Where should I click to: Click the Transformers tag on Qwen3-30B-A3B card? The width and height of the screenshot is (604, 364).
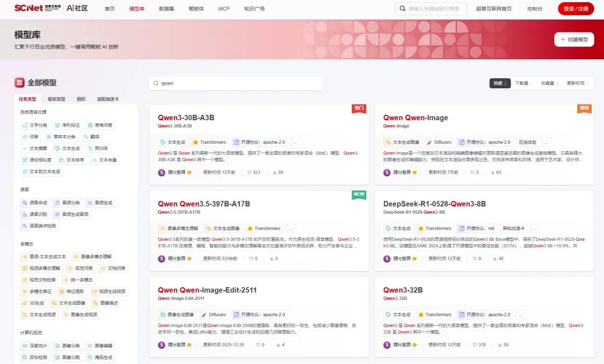(210, 142)
